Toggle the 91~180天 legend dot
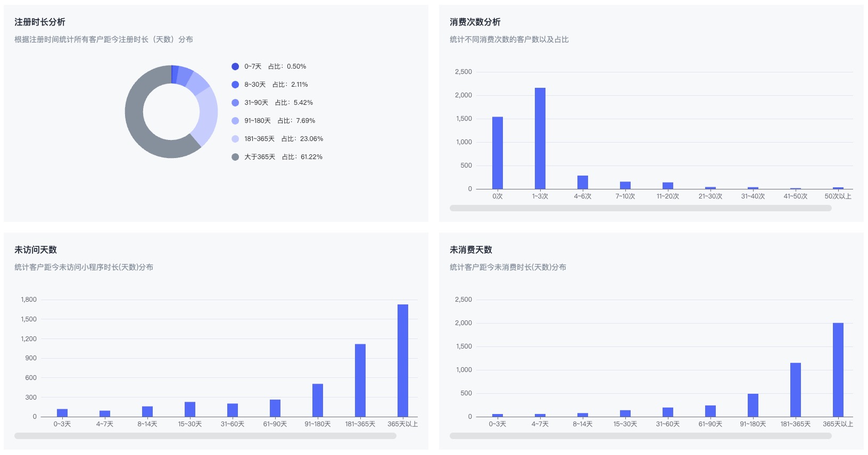The image size is (868, 455). pos(235,121)
